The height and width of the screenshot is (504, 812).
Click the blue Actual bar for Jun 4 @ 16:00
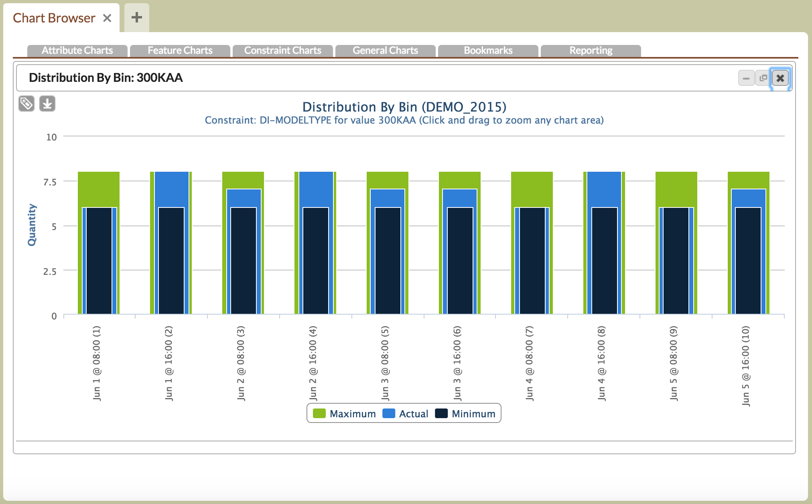click(x=604, y=189)
